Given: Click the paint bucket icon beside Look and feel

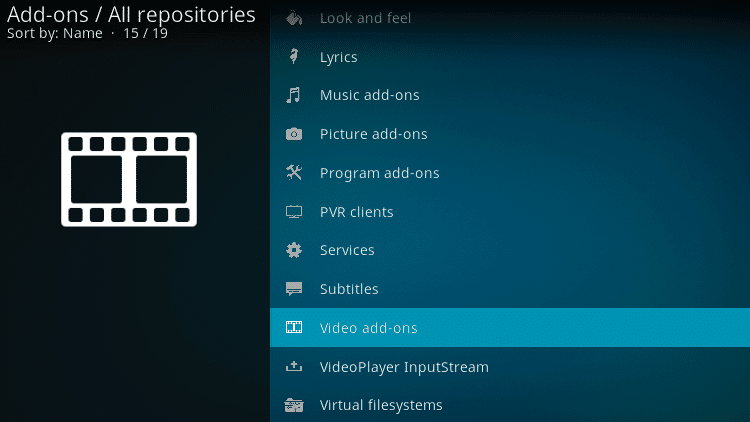Looking at the screenshot, I should [x=294, y=18].
